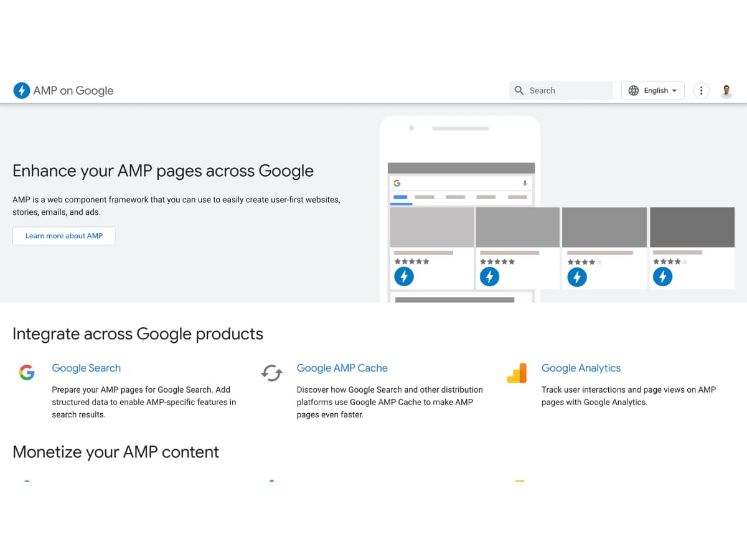Click the Google AMP Cache refresh icon
This screenshot has width=747, height=560.
tap(271, 373)
